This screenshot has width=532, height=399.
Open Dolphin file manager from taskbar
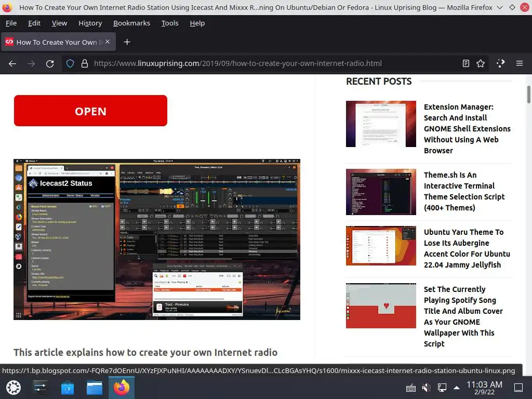pyautogui.click(x=95, y=388)
